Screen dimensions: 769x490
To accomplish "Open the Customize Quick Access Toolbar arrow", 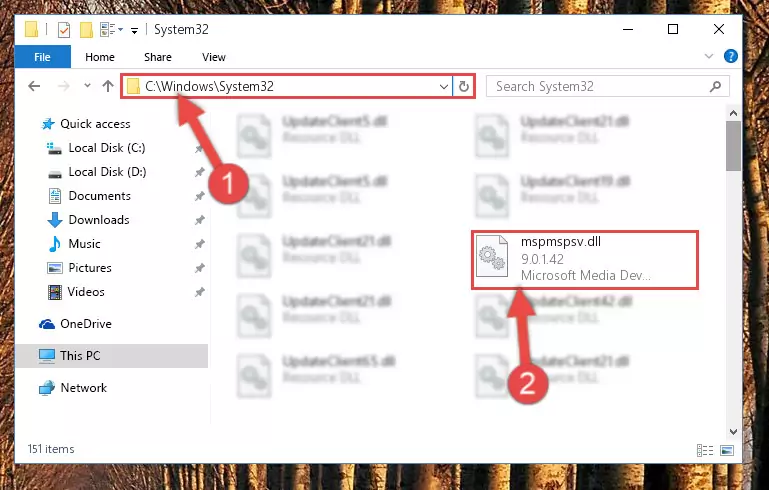I will (134, 30).
